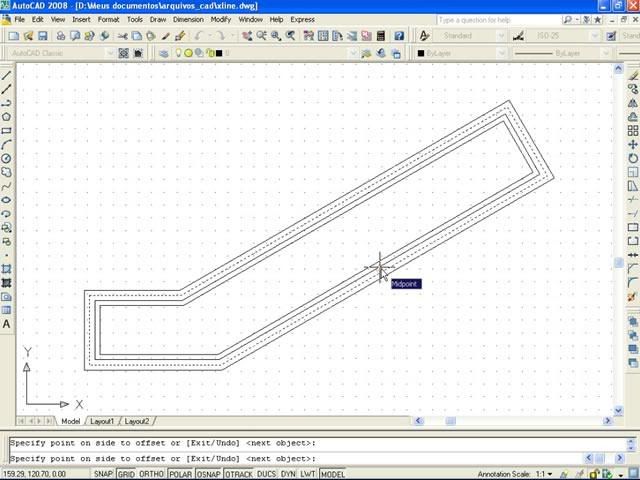
Task: Click the coordinates readout 159.29, 120.70, 0.00
Action: click(35, 474)
